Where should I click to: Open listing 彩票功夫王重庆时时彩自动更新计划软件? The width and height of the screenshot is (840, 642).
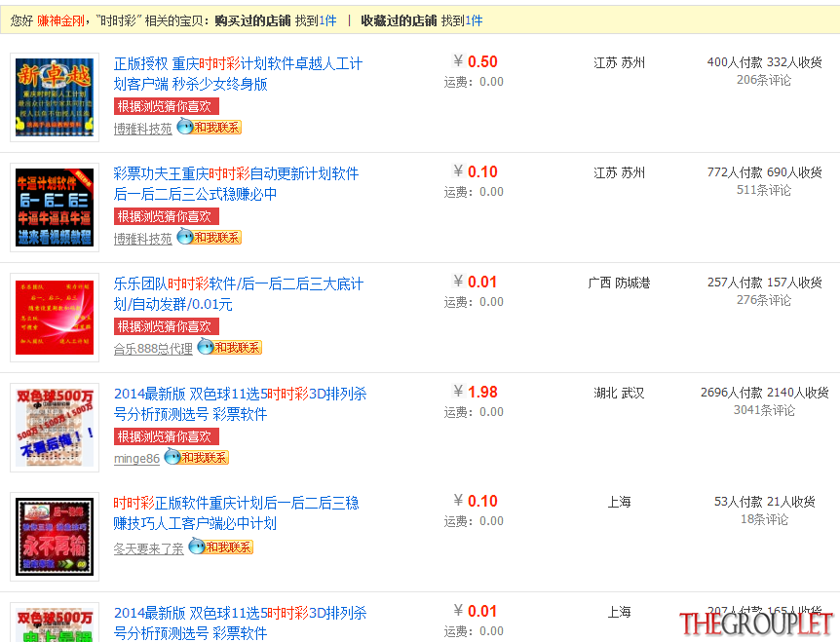(x=236, y=184)
